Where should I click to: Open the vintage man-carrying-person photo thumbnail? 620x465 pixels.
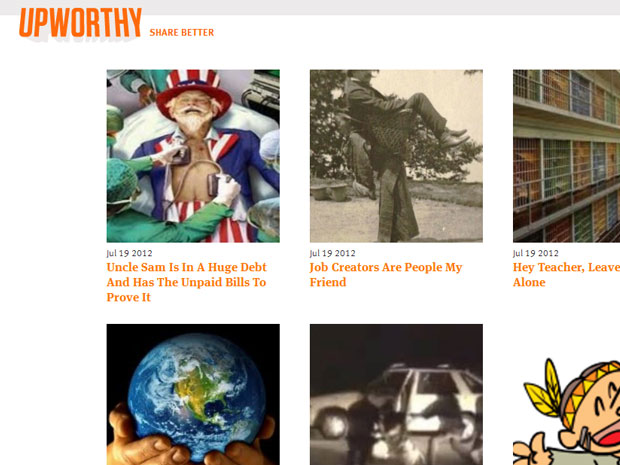[396, 156]
